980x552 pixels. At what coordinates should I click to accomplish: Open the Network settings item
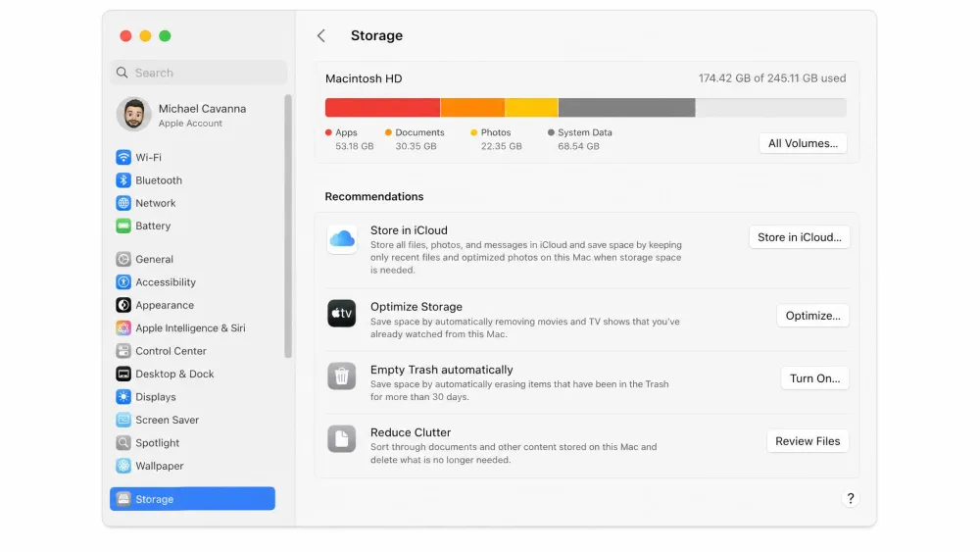point(192,203)
